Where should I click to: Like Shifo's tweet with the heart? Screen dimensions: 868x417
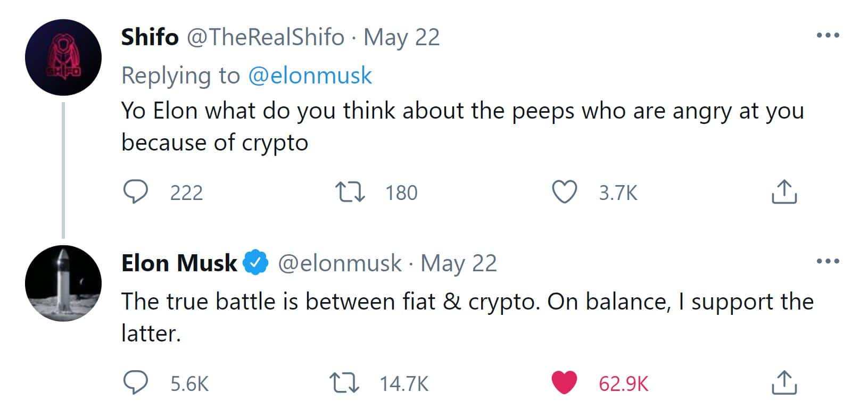[x=564, y=192]
